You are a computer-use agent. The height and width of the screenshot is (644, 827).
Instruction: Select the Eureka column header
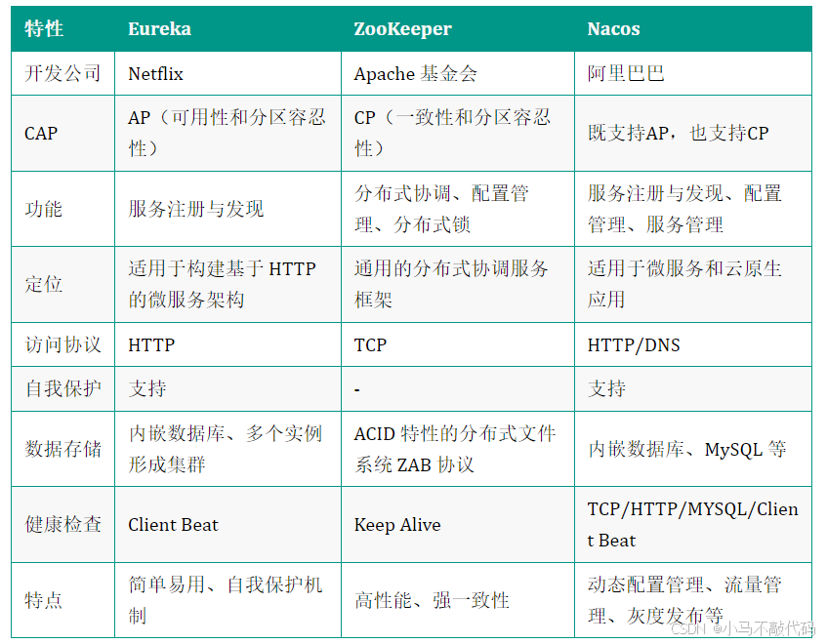click(x=227, y=29)
